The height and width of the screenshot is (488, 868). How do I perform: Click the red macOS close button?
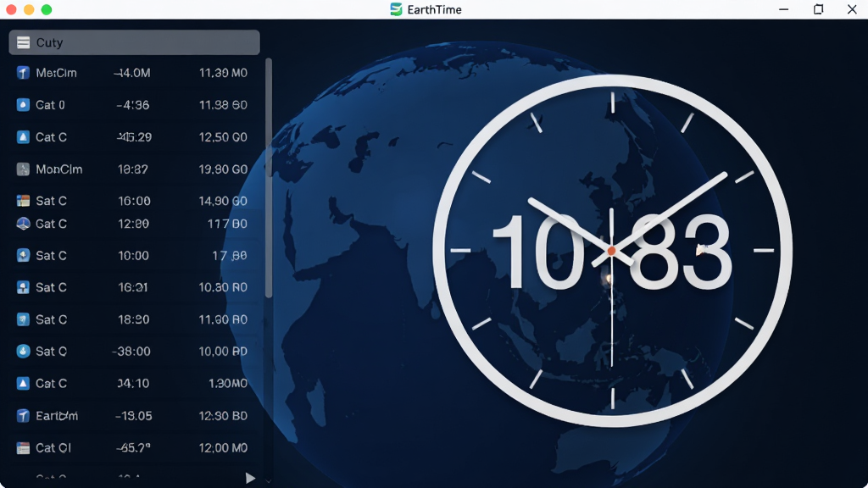(11, 9)
